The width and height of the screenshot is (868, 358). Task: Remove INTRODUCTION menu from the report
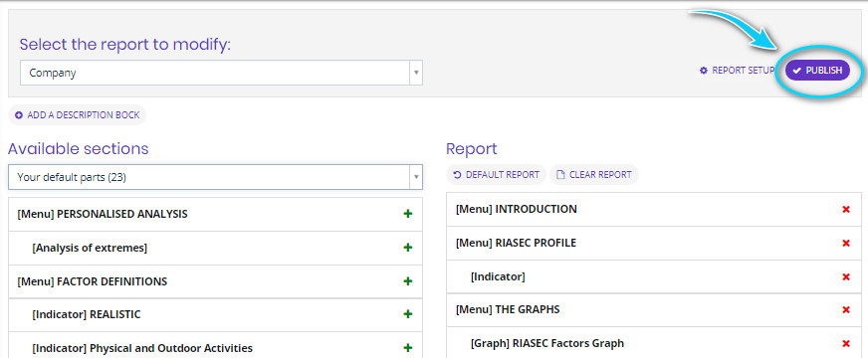click(846, 209)
